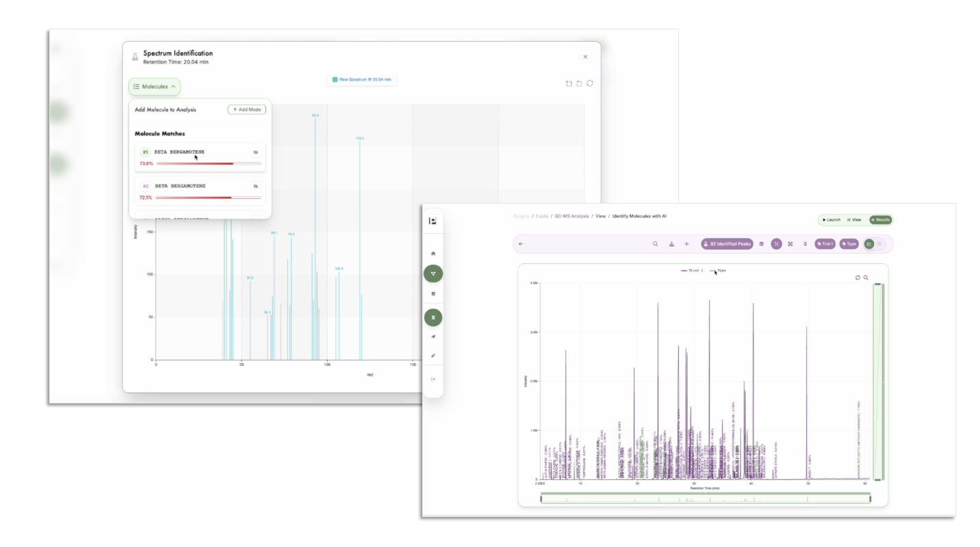
Task: Toggle visibility of #2 Beta Bergamotene match
Action: (255, 186)
